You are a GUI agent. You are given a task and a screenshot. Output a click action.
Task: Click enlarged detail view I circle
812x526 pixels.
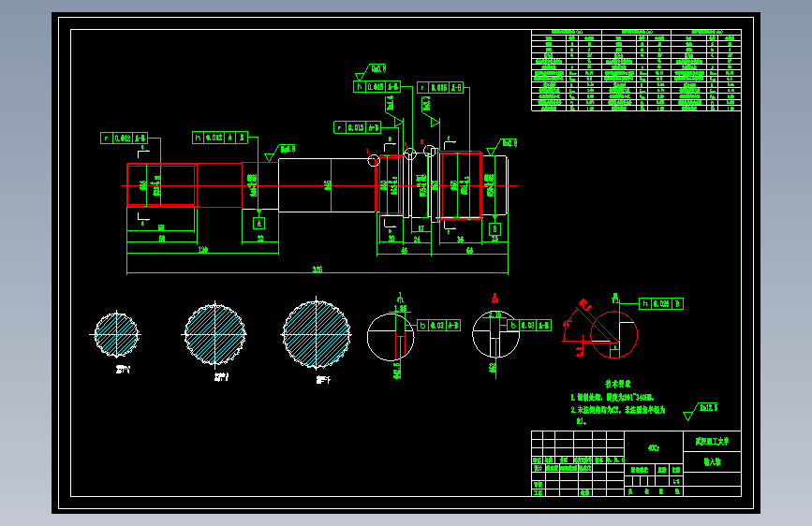click(x=391, y=337)
